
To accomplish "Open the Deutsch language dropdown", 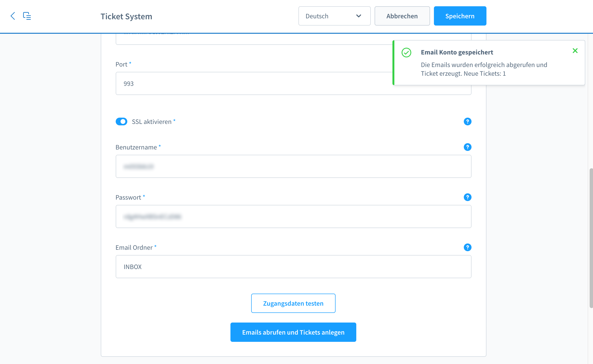I will tap(334, 16).
